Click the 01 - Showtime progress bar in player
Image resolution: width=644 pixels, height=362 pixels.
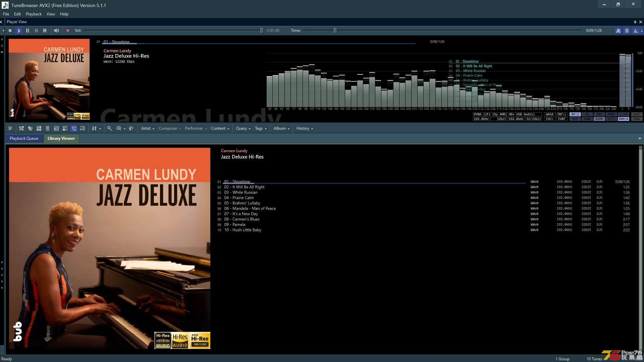pyautogui.click(x=259, y=44)
